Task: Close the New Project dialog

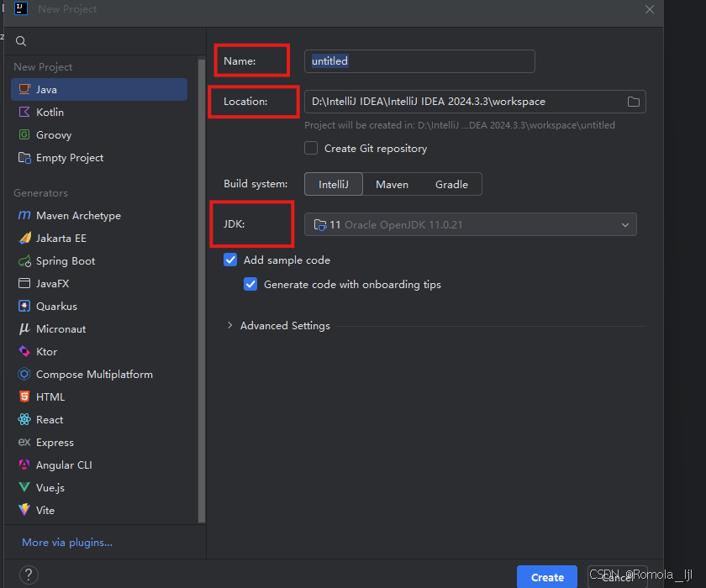Action: (x=649, y=9)
